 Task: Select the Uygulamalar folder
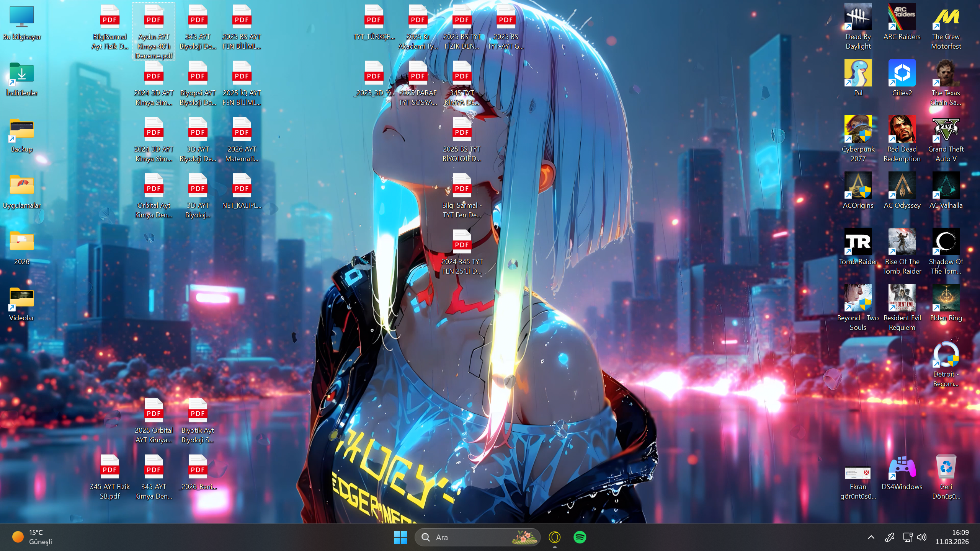(x=22, y=191)
